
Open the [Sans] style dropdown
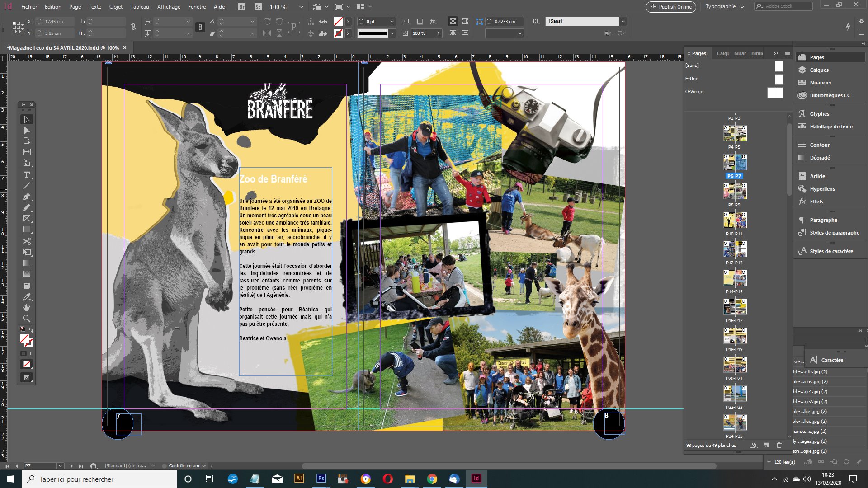[x=623, y=21]
